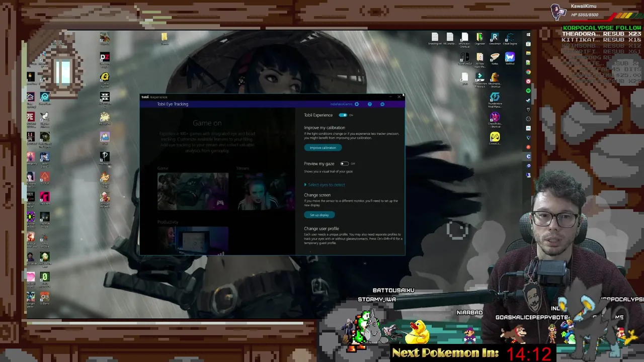
Task: Open Steam in the taskbar
Action: coord(528,101)
